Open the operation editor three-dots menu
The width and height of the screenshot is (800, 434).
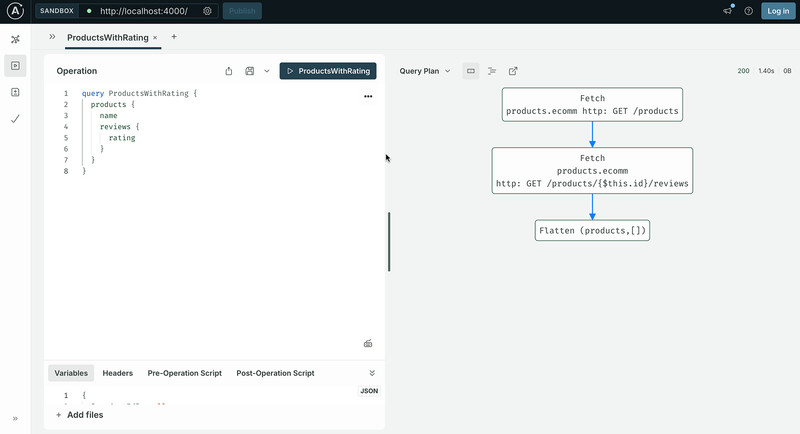click(x=368, y=96)
